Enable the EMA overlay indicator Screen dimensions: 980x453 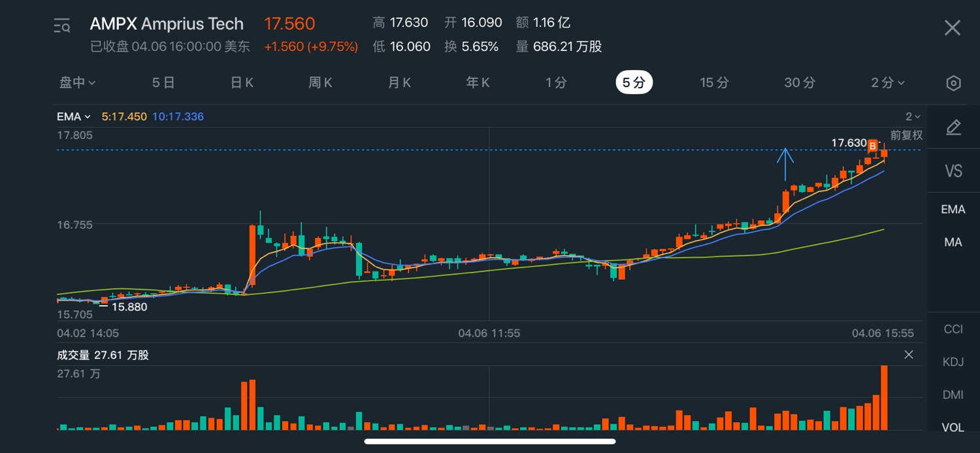(953, 209)
